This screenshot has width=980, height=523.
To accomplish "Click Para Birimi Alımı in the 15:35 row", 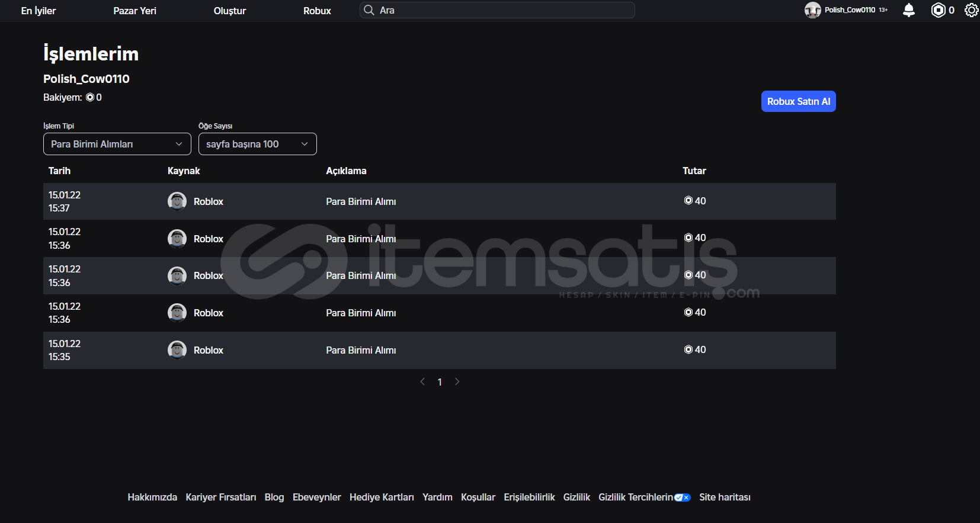I will 361,350.
